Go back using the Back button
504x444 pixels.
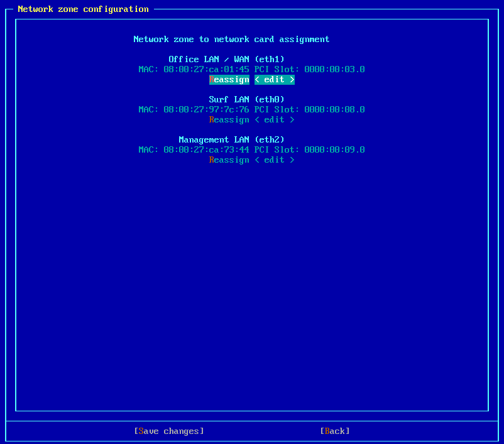335,431
